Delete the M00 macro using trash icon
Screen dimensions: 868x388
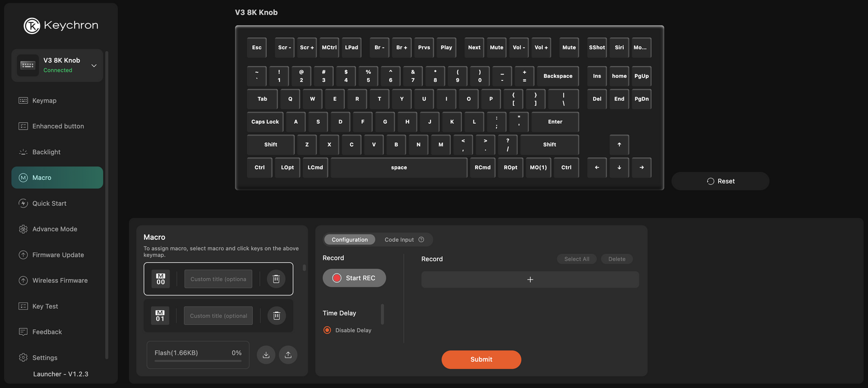tap(276, 279)
